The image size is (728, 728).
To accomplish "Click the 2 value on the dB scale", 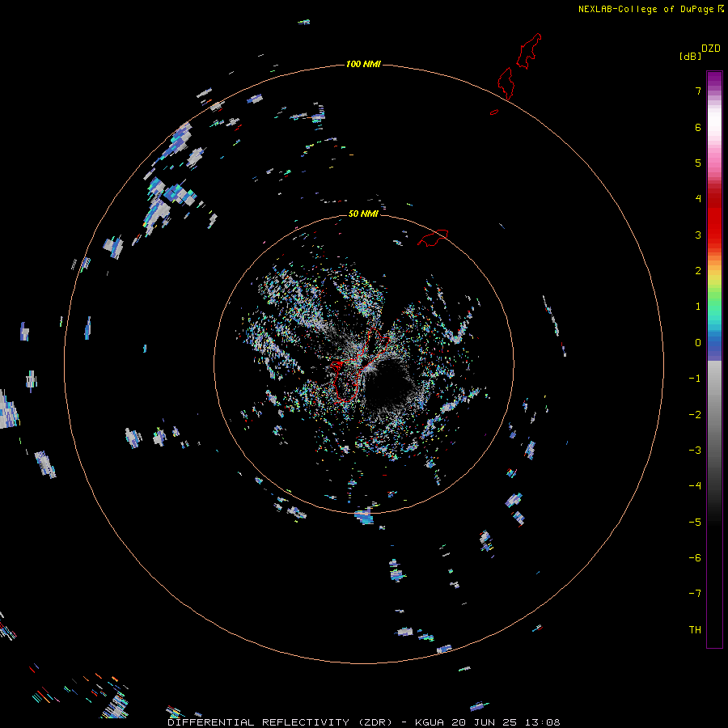I will click(697, 271).
